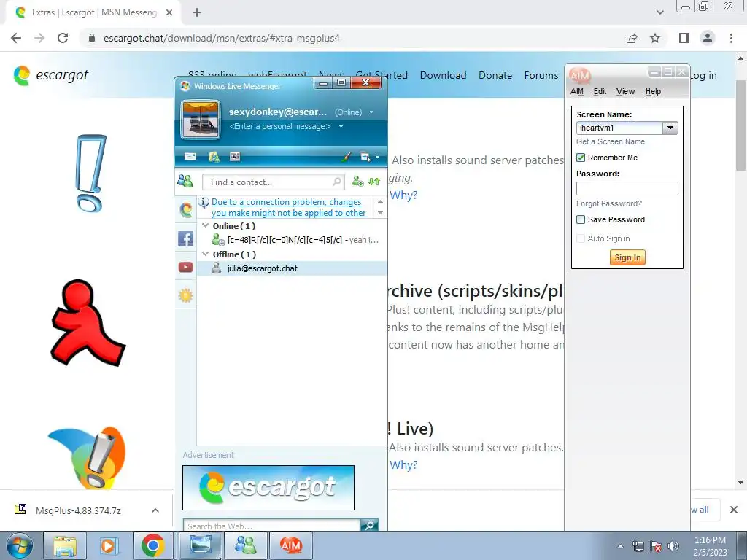Go back with Chrome's back arrow

pyautogui.click(x=16, y=38)
